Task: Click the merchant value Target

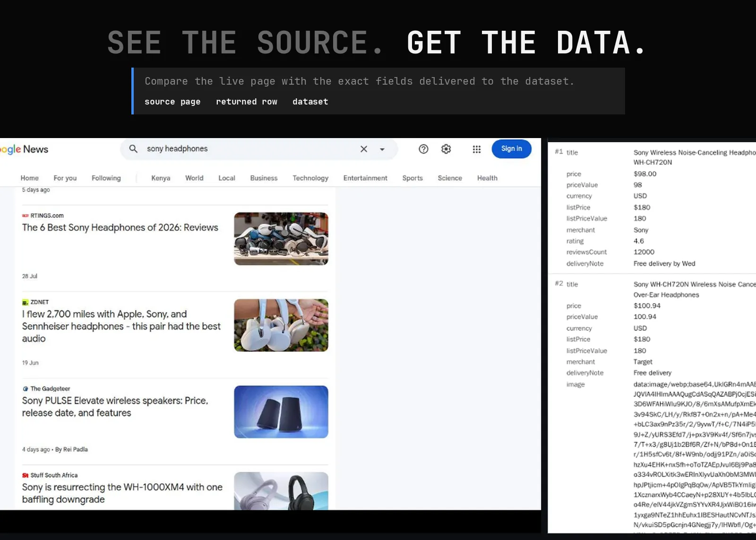Action: (643, 362)
